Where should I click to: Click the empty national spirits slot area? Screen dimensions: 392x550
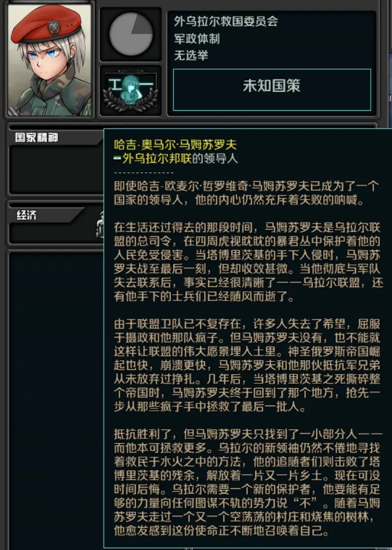click(57, 169)
